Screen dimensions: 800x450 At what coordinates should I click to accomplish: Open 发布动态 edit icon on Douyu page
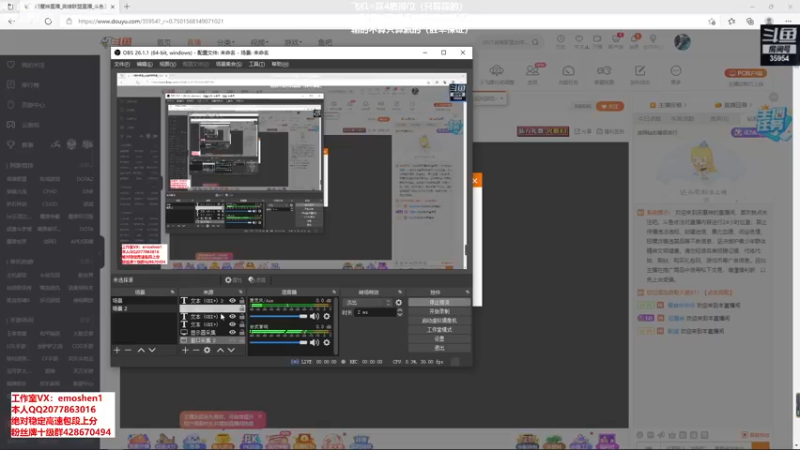(x=640, y=70)
